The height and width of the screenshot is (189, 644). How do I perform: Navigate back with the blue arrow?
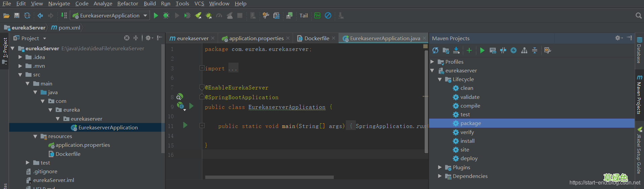tap(40, 15)
